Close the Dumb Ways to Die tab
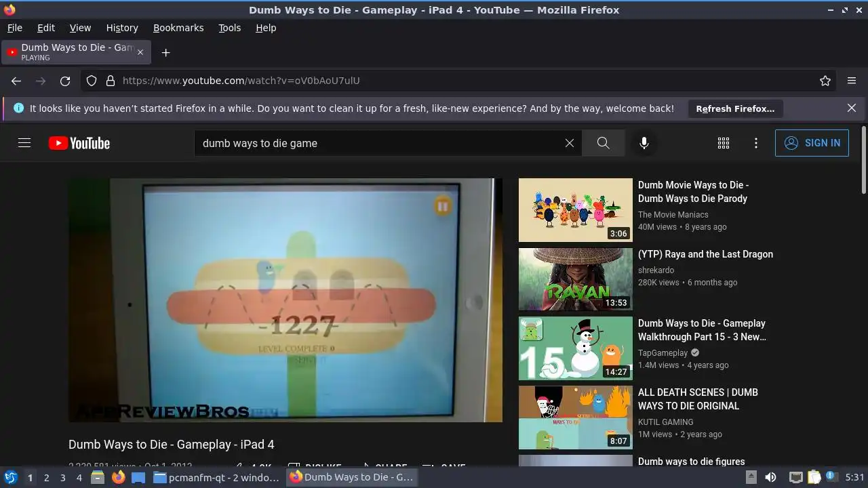 [x=140, y=52]
